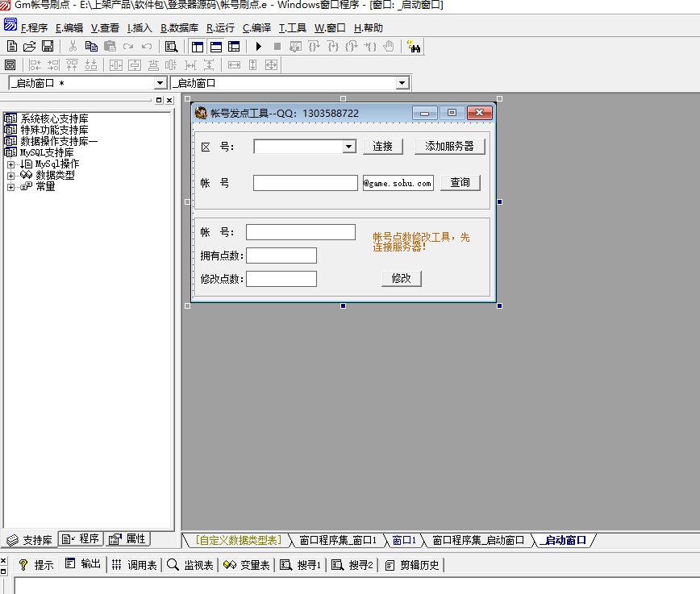Switch to the 窗口程序集_窗口1 tab

(338, 540)
